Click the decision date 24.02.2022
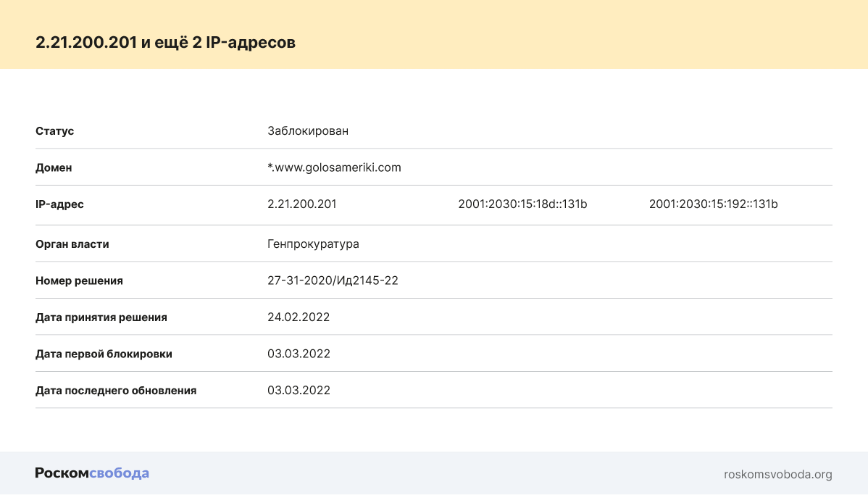The height and width of the screenshot is (495, 868). point(299,317)
